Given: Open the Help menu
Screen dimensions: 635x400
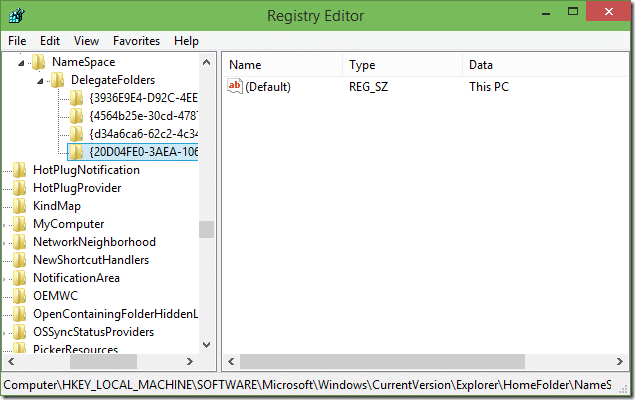Looking at the screenshot, I should pos(186,41).
